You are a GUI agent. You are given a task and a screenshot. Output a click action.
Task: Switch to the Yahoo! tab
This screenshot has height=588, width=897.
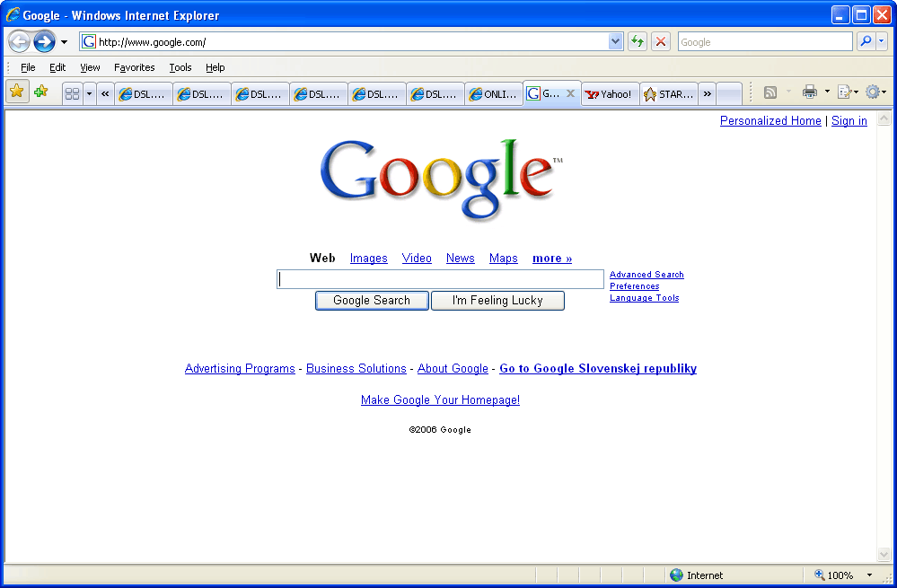[610, 93]
